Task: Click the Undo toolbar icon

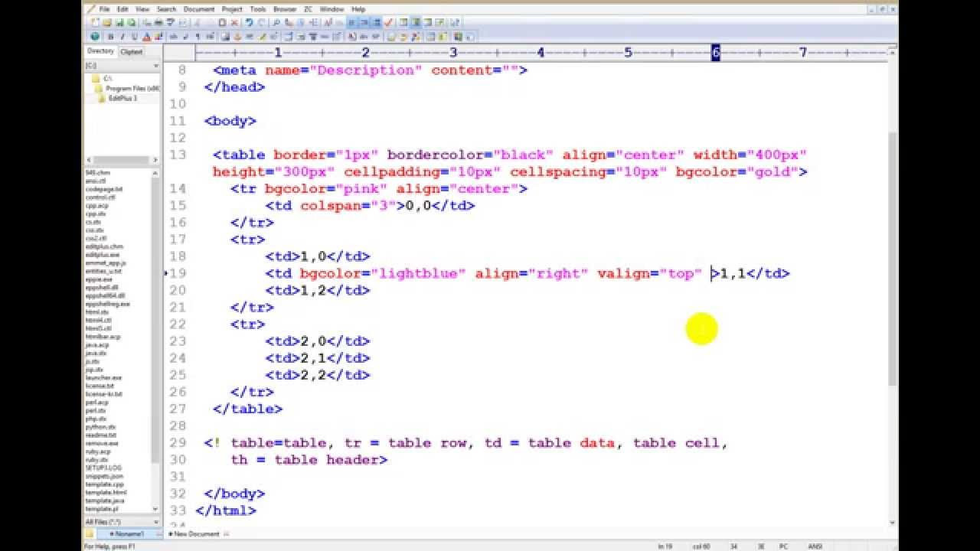Action: (x=250, y=22)
